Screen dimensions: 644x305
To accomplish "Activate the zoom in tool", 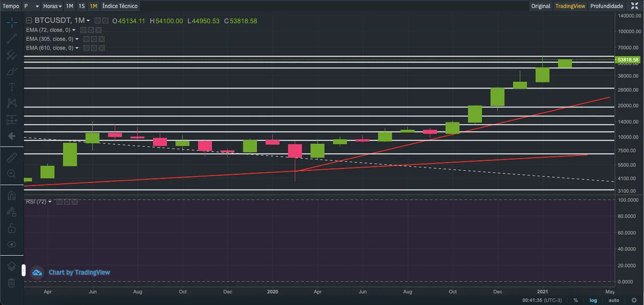I will pos(12,174).
